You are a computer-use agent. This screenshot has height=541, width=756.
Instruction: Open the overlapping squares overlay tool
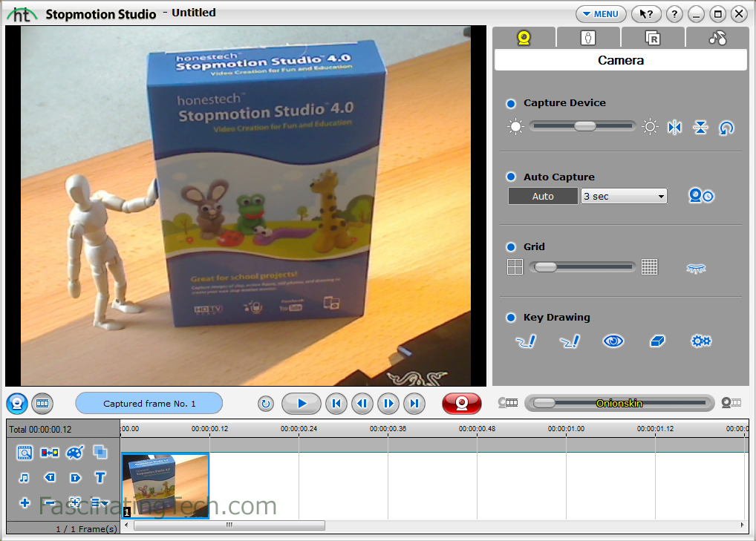coord(100,452)
